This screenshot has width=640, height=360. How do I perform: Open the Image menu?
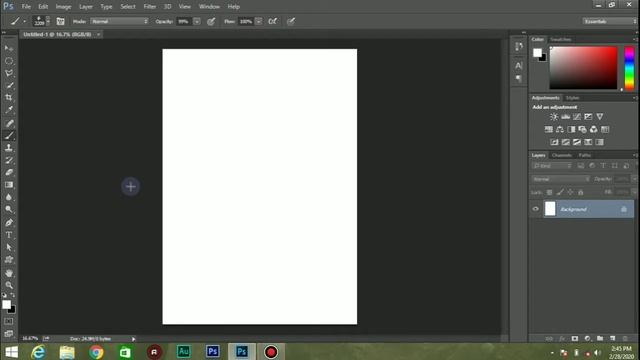pyautogui.click(x=63, y=7)
